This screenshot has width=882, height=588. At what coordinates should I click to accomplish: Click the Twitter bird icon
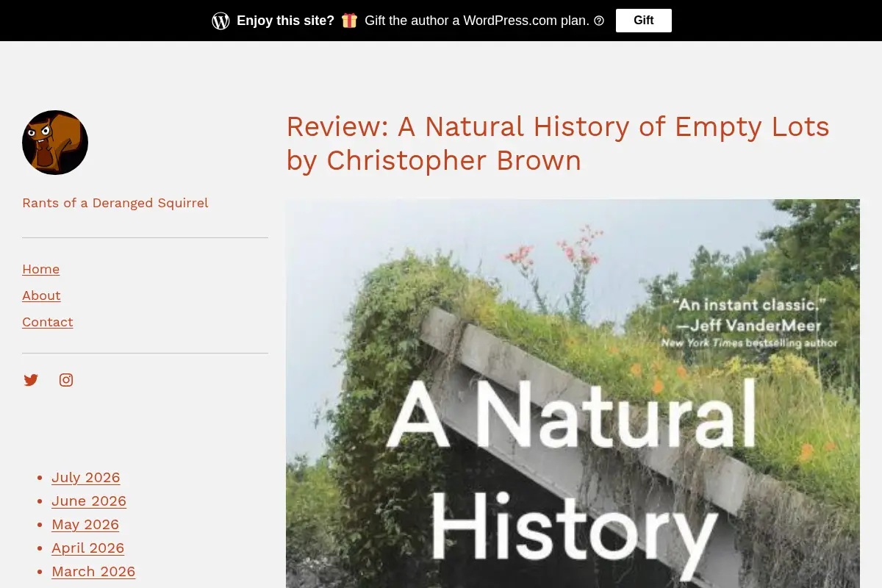tap(31, 380)
